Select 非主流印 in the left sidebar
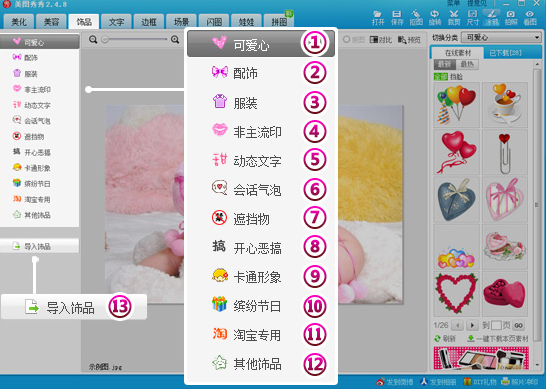546x389 pixels. click(39, 89)
